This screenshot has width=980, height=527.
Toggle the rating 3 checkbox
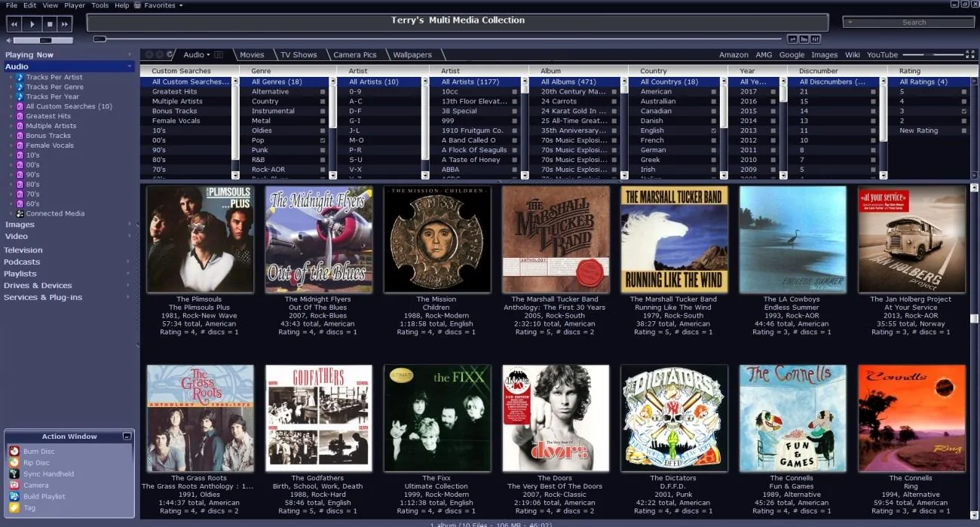964,111
